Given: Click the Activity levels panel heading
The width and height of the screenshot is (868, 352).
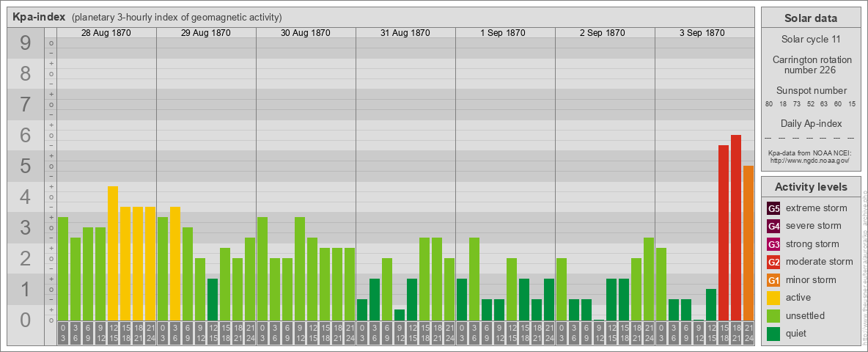Looking at the screenshot, I should coord(811,187).
